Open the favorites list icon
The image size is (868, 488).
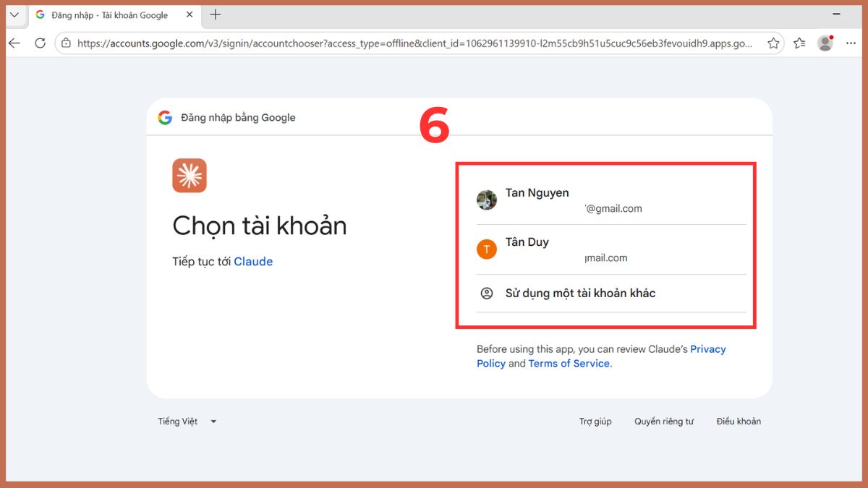point(799,43)
